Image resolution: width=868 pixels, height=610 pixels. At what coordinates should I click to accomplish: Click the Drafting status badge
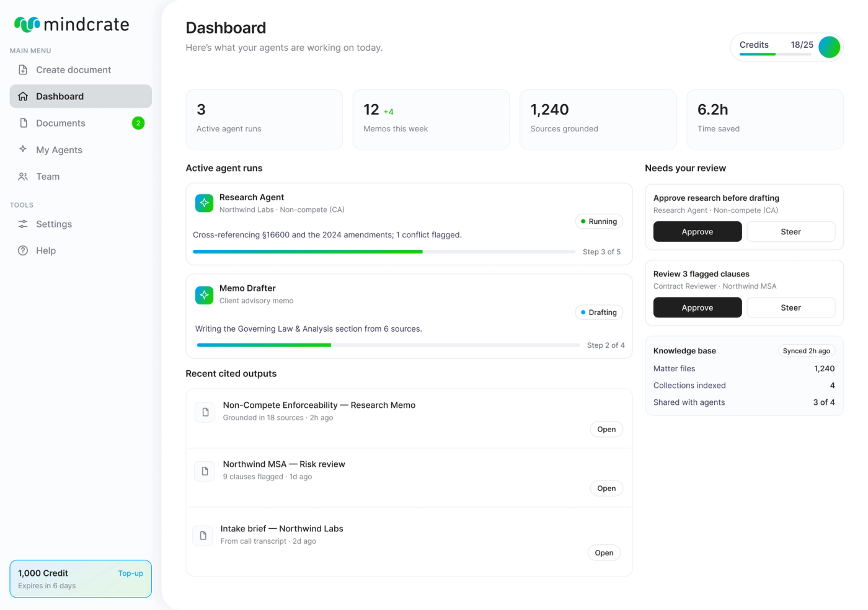click(599, 312)
